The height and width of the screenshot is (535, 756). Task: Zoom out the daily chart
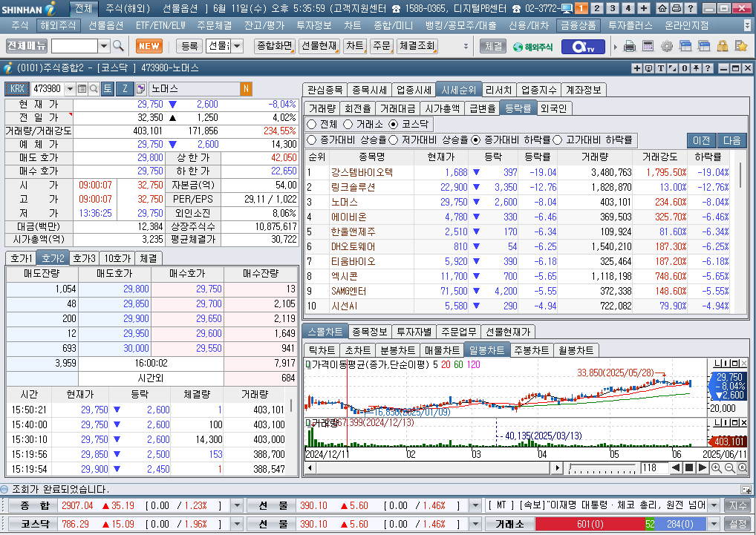[x=729, y=468]
